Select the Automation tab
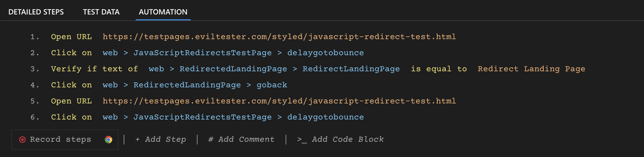644x157 pixels. [x=163, y=12]
